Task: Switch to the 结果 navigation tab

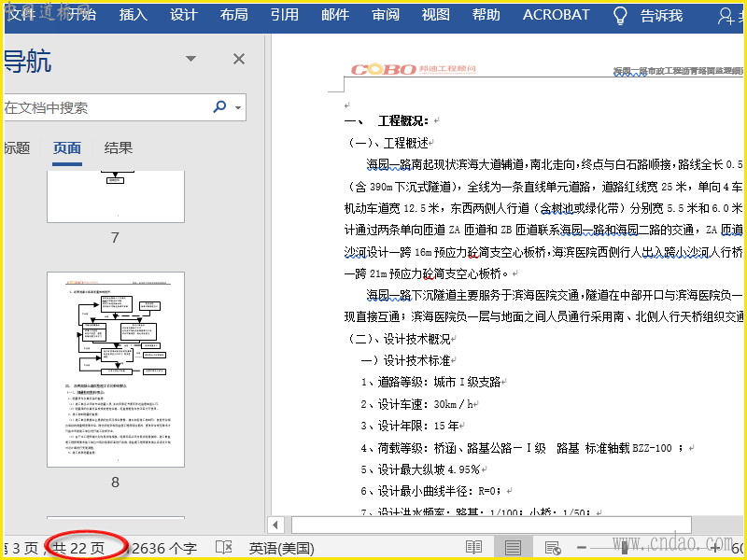Action: click(x=119, y=148)
